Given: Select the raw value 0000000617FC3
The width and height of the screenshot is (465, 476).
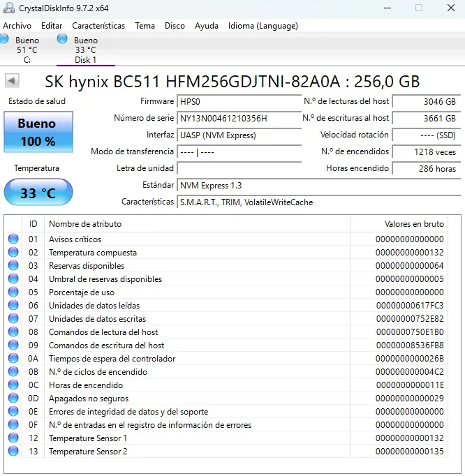Looking at the screenshot, I should pyautogui.click(x=410, y=306).
